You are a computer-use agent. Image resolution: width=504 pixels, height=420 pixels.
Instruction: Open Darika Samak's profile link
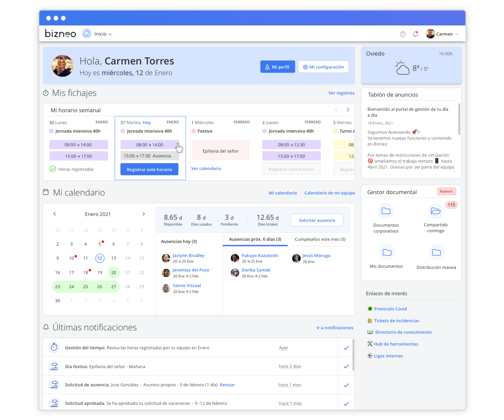[256, 270]
